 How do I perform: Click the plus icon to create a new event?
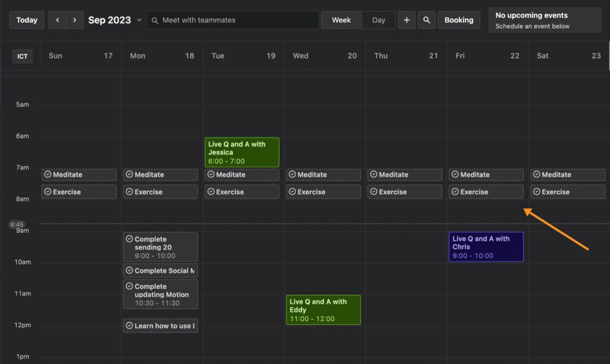pyautogui.click(x=407, y=20)
